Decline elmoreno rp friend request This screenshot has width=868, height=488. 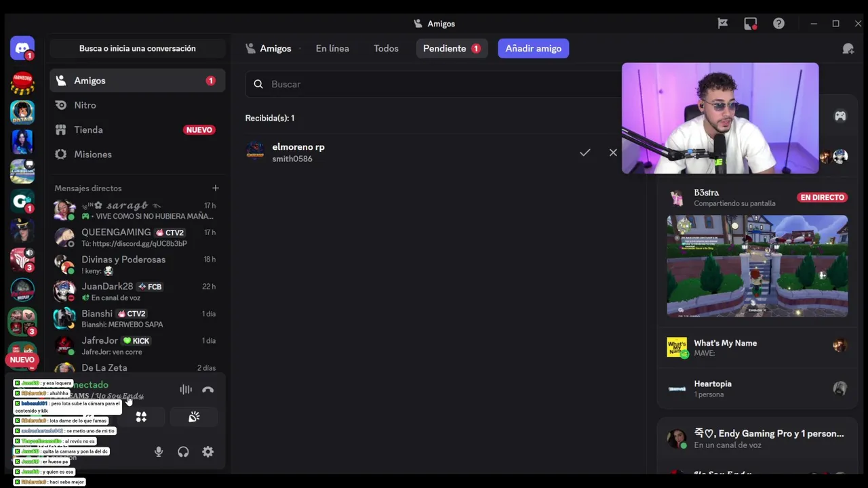click(613, 152)
